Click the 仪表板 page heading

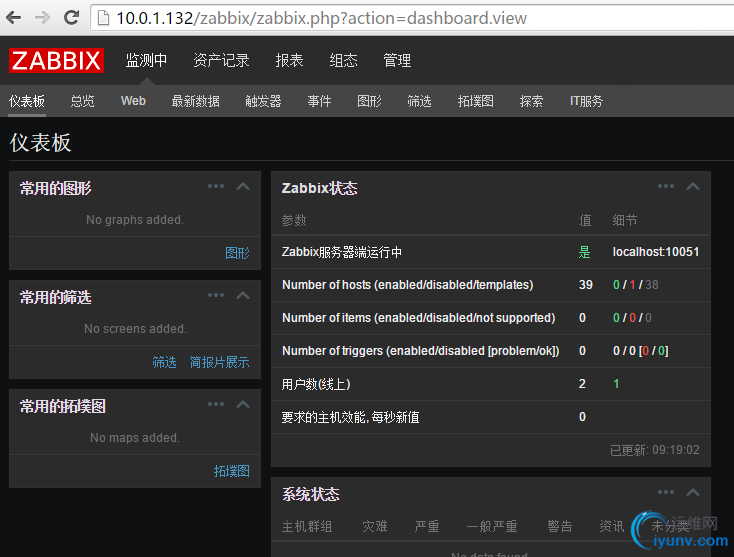click(41, 143)
